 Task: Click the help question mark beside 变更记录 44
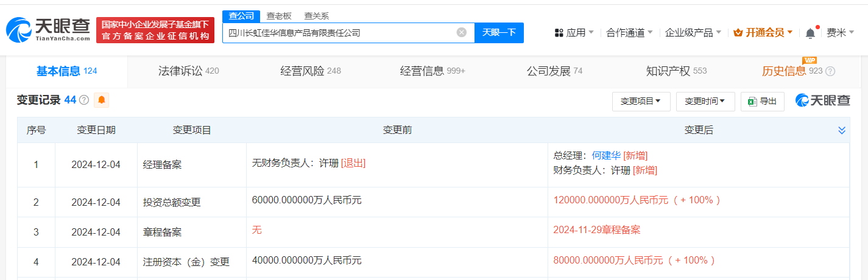[84, 100]
